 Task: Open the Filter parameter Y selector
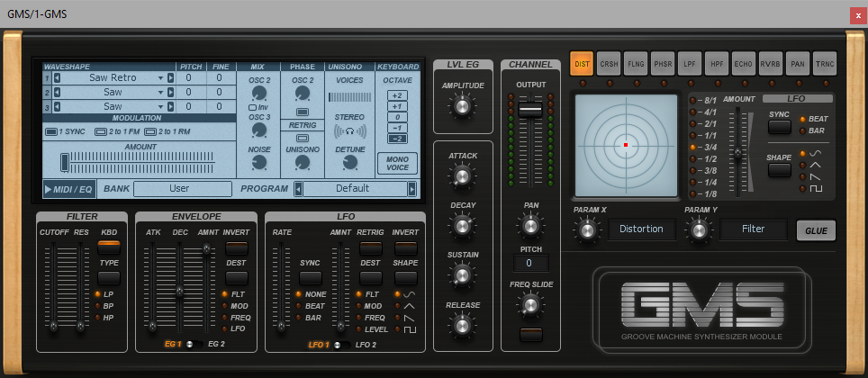[754, 229]
